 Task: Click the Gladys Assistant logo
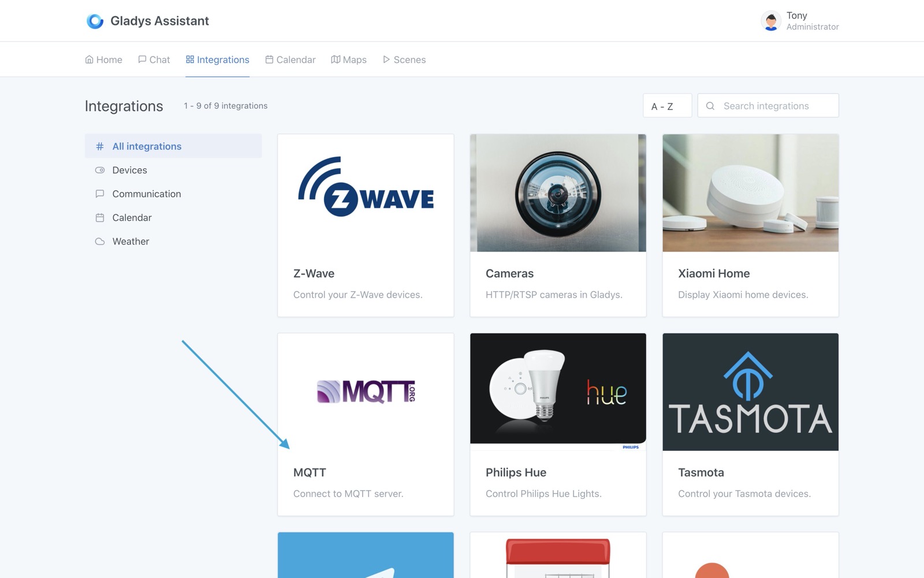(x=95, y=20)
